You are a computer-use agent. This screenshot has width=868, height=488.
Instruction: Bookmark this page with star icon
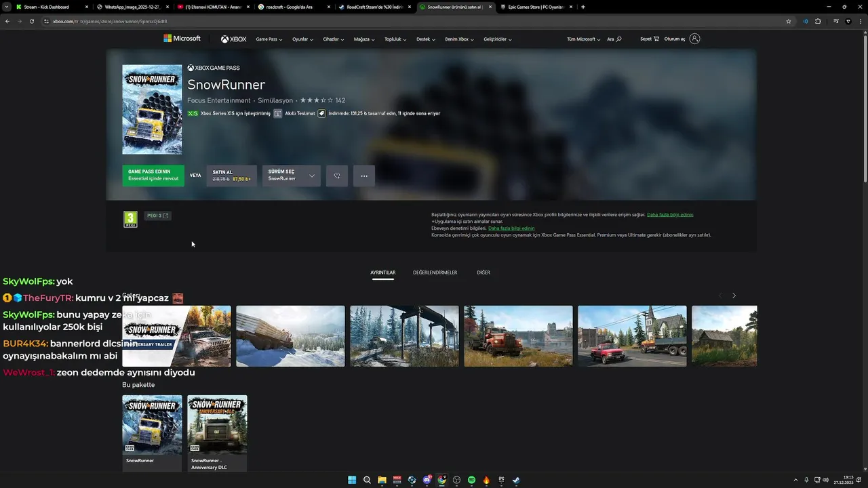click(x=789, y=21)
